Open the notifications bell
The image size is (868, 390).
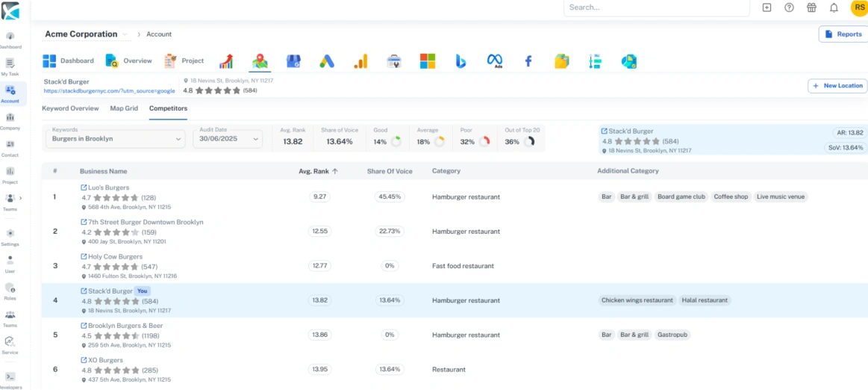coord(834,7)
